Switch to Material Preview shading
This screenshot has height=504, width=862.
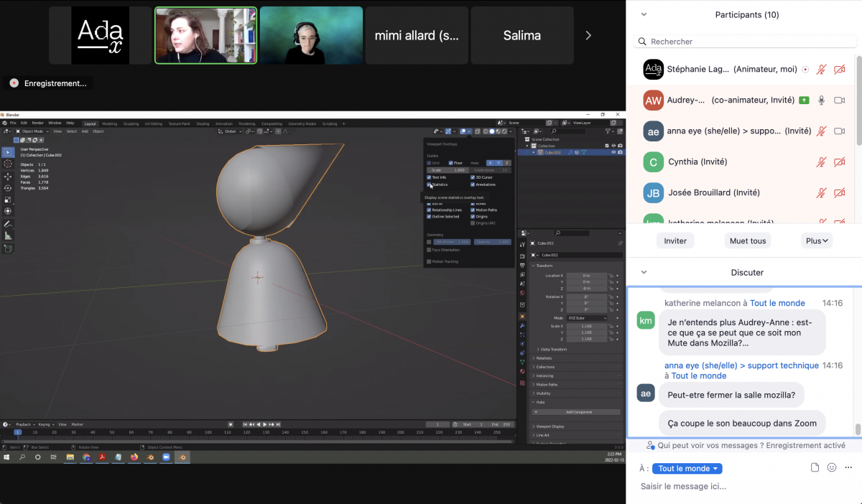[x=499, y=131]
